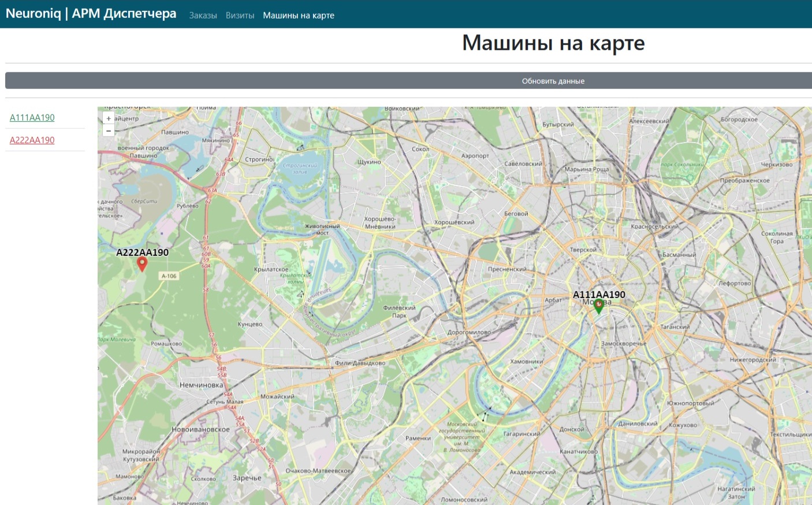Select vehicle A111AA190 in the sidebar list
This screenshot has height=505, width=812.
(32, 118)
